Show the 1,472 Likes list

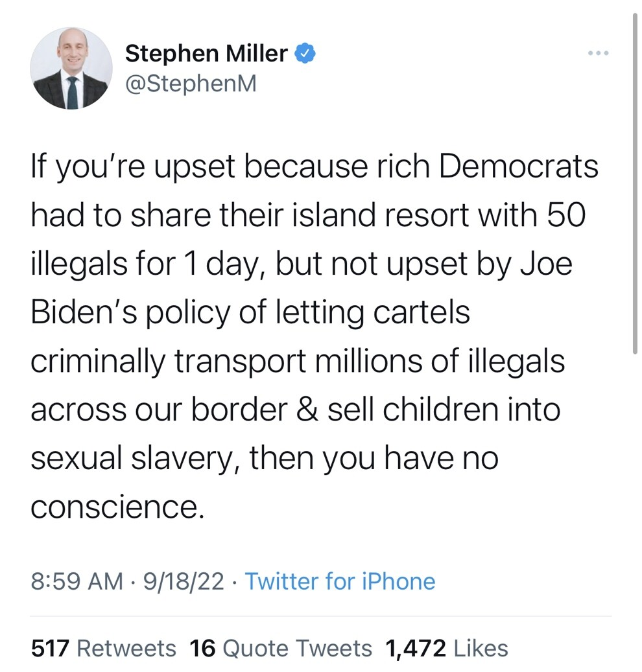tap(447, 648)
